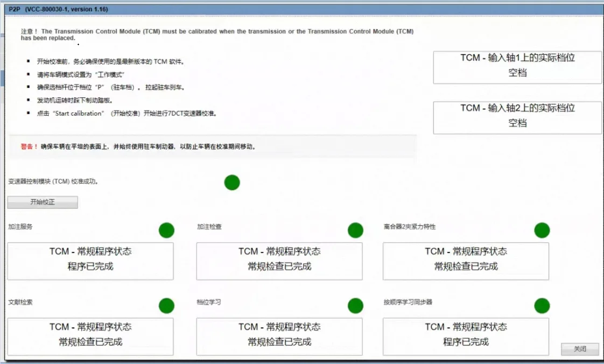604x364 pixels.
Task: Click green status dot for 按顺序学习同步器
Action: coord(542,306)
